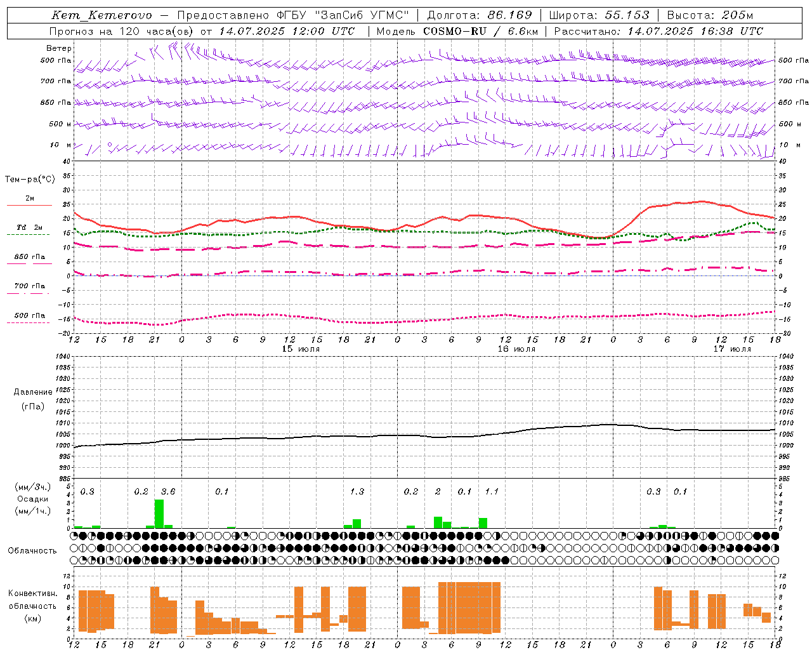Click the 'Тем-ра(°C)' temperature panel label
Viewport: 812px width, 650px height.
[x=30, y=180]
